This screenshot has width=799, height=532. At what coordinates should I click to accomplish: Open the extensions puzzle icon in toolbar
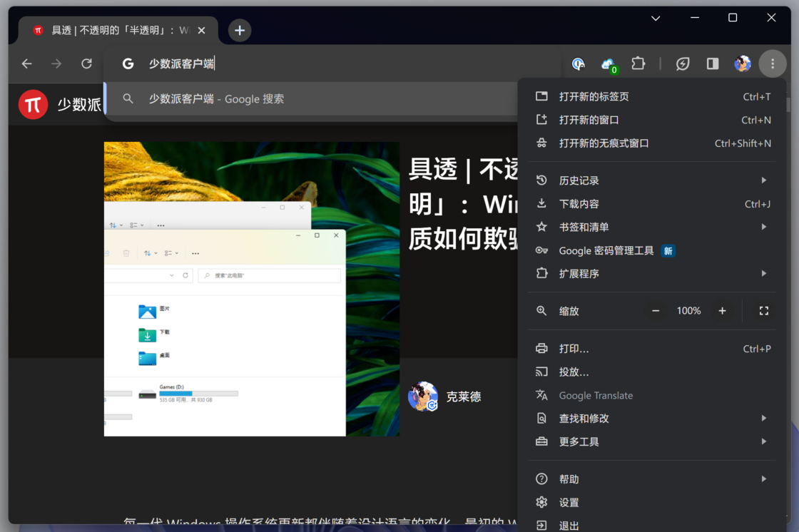point(638,64)
